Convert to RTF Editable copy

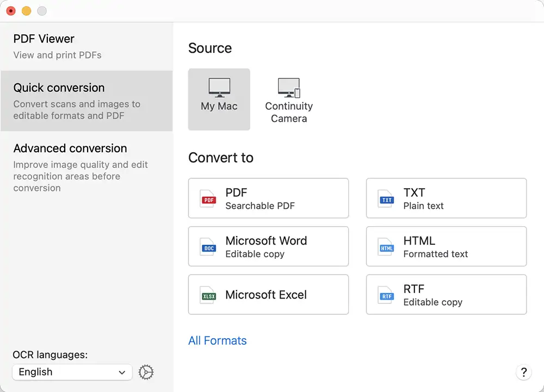446,295
